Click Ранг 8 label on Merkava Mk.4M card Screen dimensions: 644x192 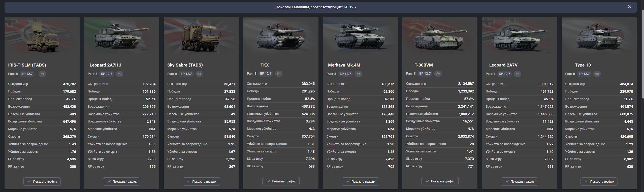331,74
